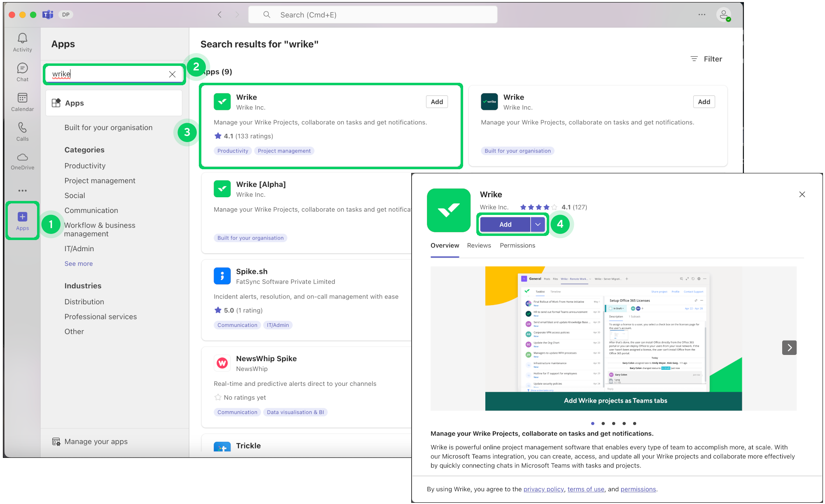The height and width of the screenshot is (504, 825).
Task: Expand categories with See more
Action: coord(79,264)
